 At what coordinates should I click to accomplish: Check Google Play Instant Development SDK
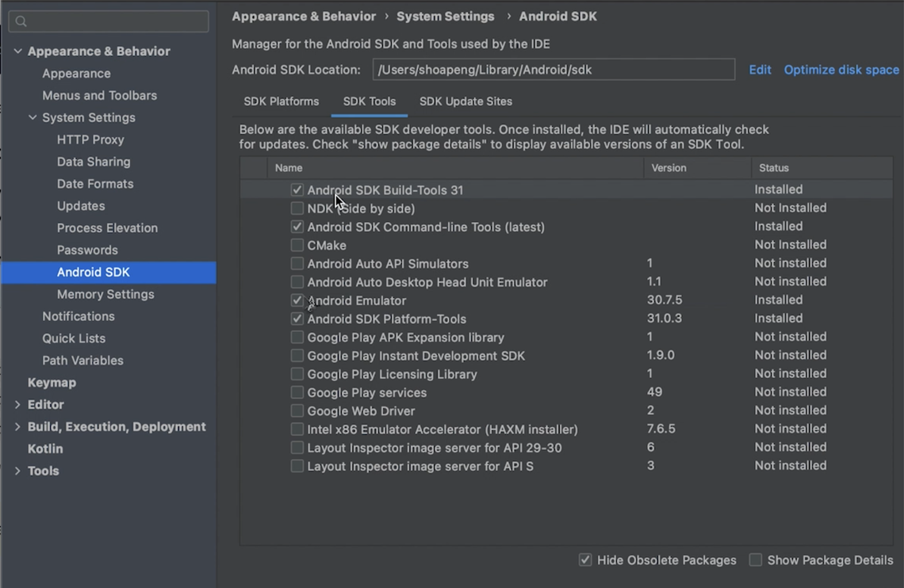297,355
